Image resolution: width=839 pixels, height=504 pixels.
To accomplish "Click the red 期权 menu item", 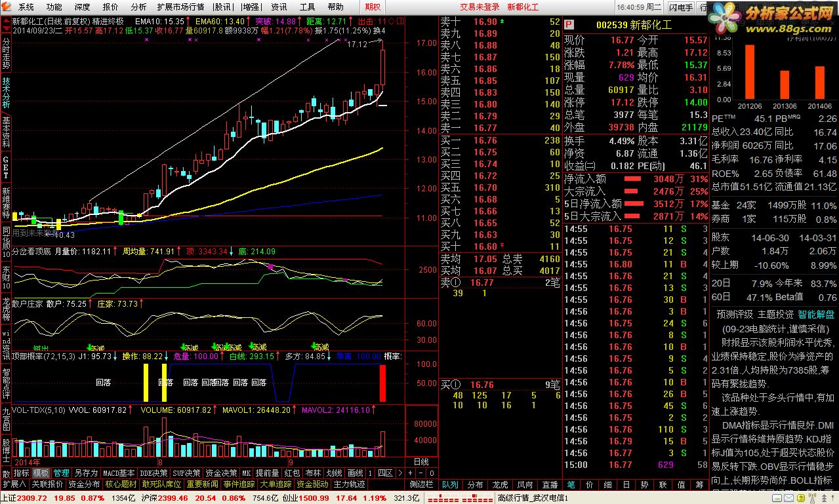I will point(373,7).
